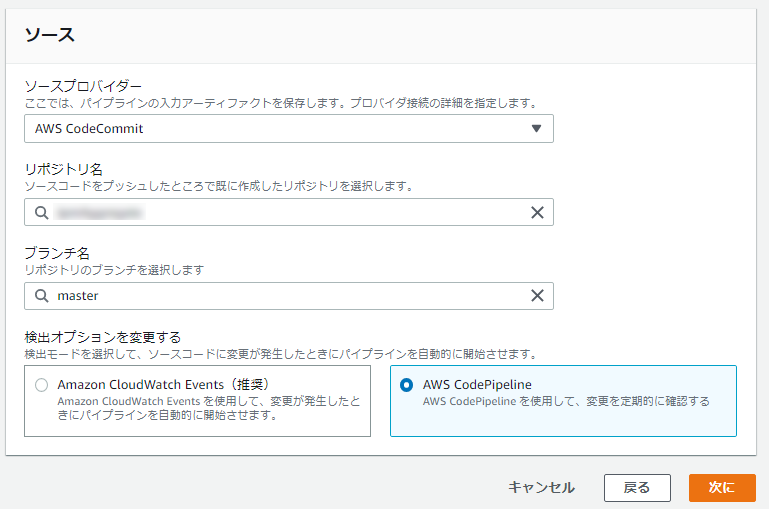The image size is (769, 509).
Task: Click the search icon in the ブランチ名 field
Action: (x=42, y=296)
